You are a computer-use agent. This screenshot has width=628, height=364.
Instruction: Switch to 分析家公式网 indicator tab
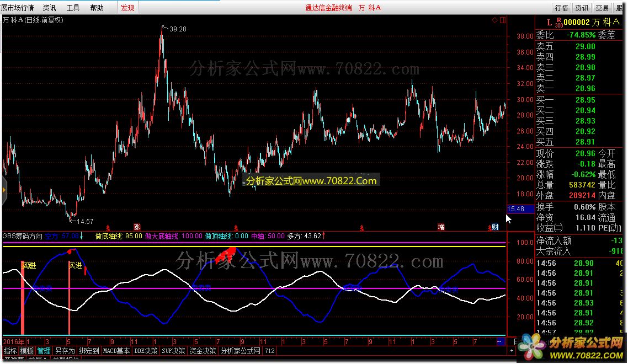pyautogui.click(x=240, y=351)
